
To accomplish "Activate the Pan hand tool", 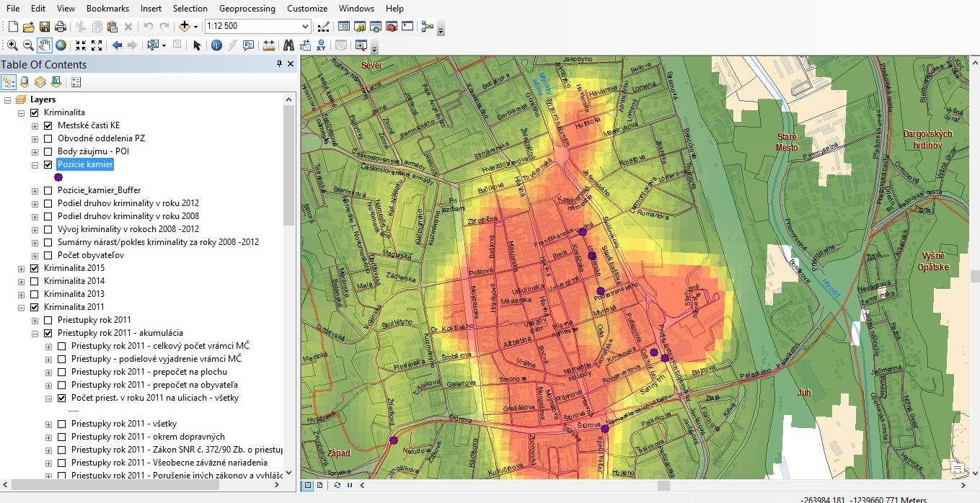I will (45, 45).
